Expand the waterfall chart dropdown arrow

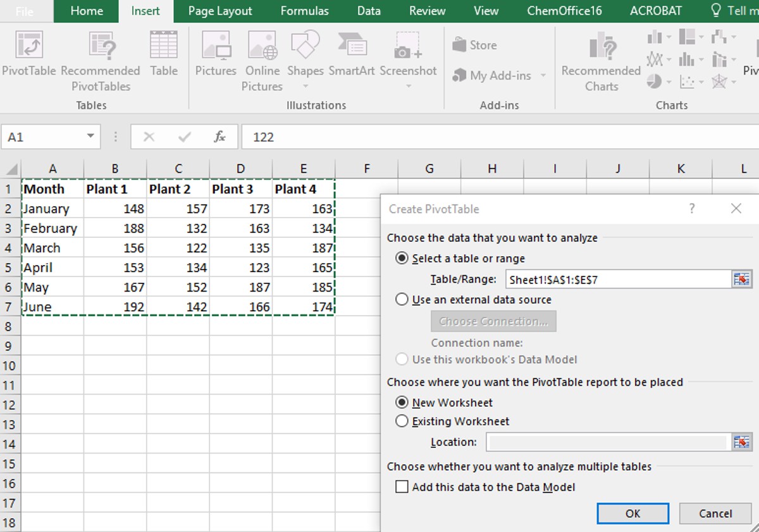[732, 37]
